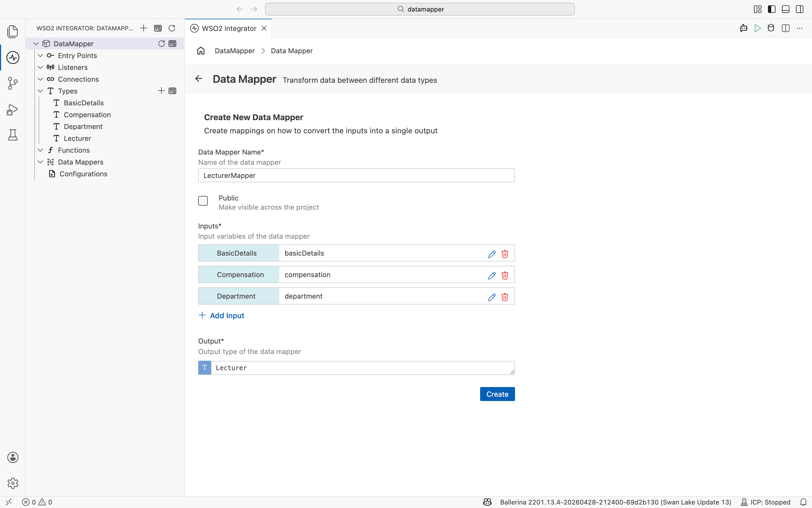Click the T type icon beside the Lecturer output
The image size is (812, 508).
coord(205,368)
